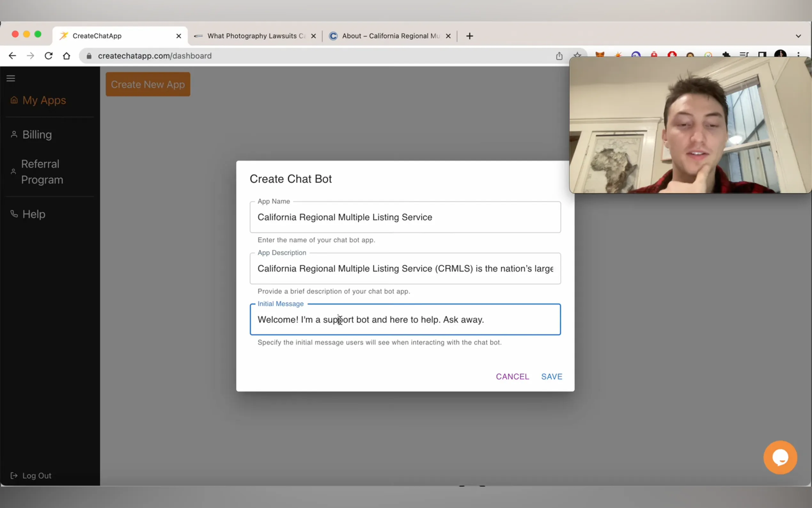Viewport: 812px width, 508px height.
Task: Open My Apps in sidebar
Action: coord(44,100)
